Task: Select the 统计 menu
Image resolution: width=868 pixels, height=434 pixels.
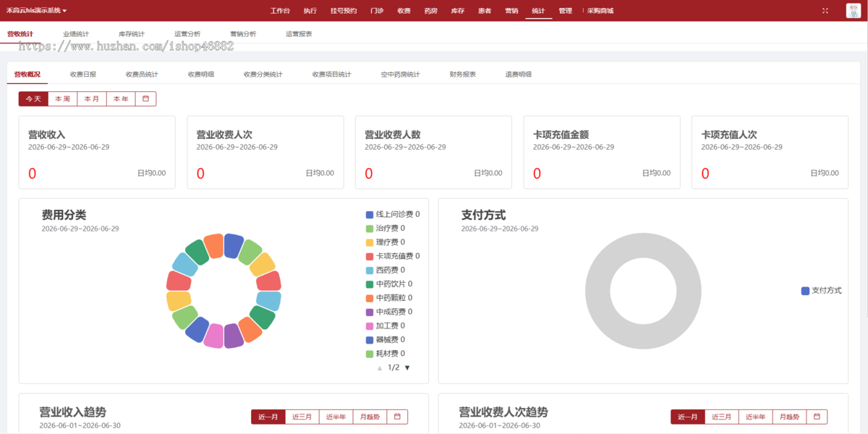Action: (x=538, y=11)
